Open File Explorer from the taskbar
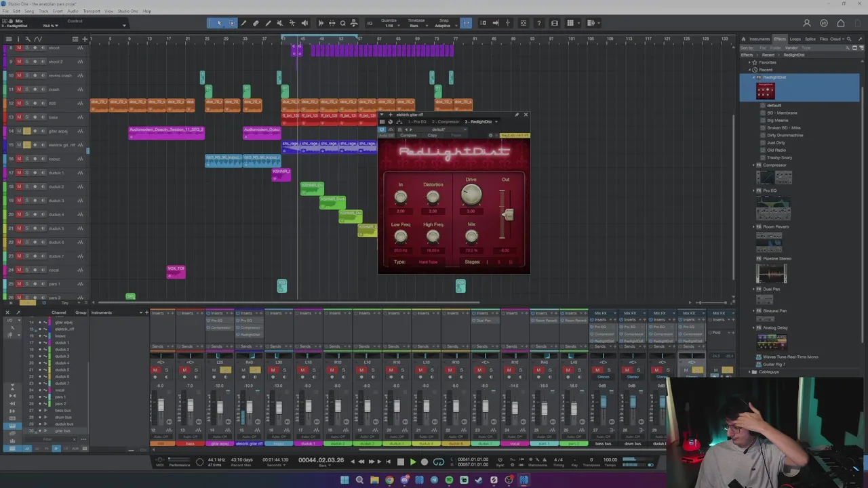This screenshot has height=488, width=868. pos(374,480)
